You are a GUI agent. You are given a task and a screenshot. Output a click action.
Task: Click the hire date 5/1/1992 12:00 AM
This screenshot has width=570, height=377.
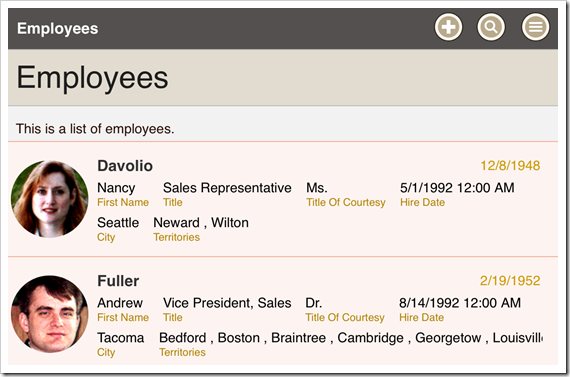pyautogui.click(x=457, y=188)
